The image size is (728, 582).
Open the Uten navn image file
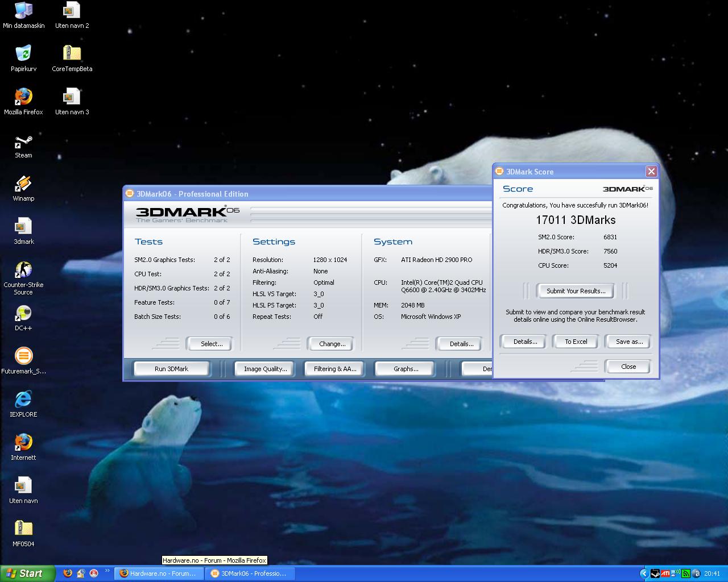tap(23, 490)
